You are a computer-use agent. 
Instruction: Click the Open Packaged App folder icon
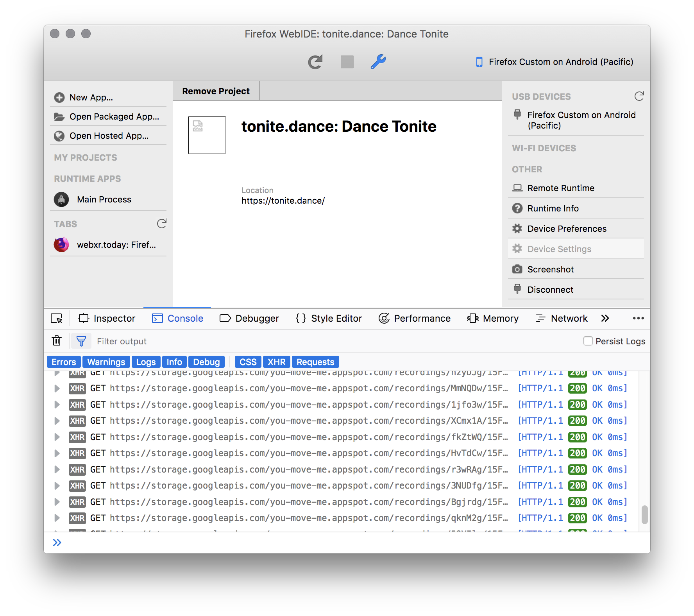[59, 116]
